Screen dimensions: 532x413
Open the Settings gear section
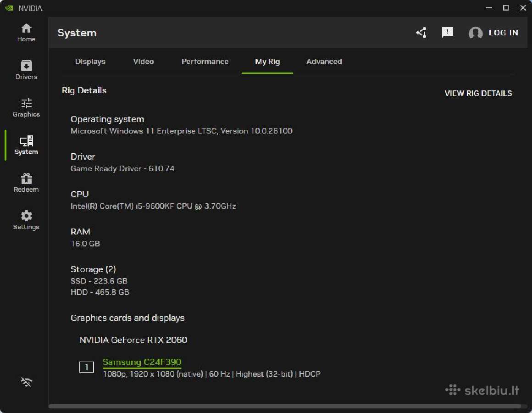coord(26,220)
